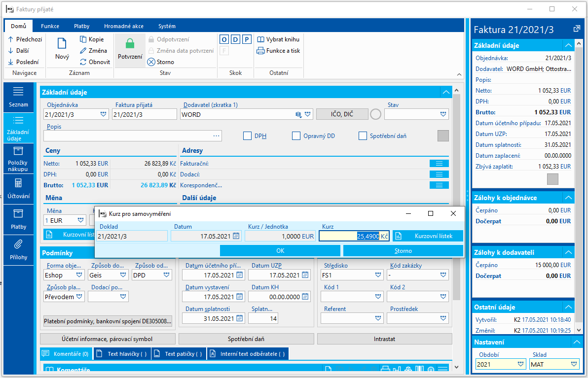Screen dimensions: 588x378
Task: Open calendar picker in Datum splatnosti field
Action: click(x=239, y=318)
